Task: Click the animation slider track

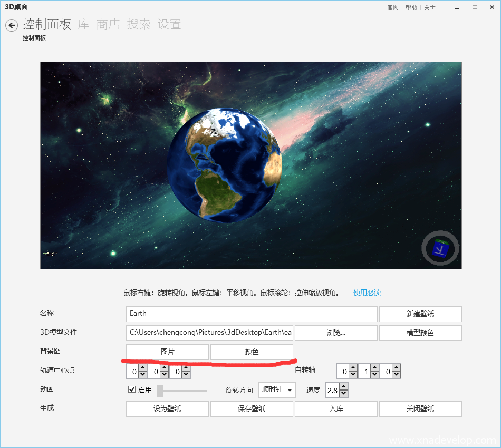Action: click(x=185, y=391)
